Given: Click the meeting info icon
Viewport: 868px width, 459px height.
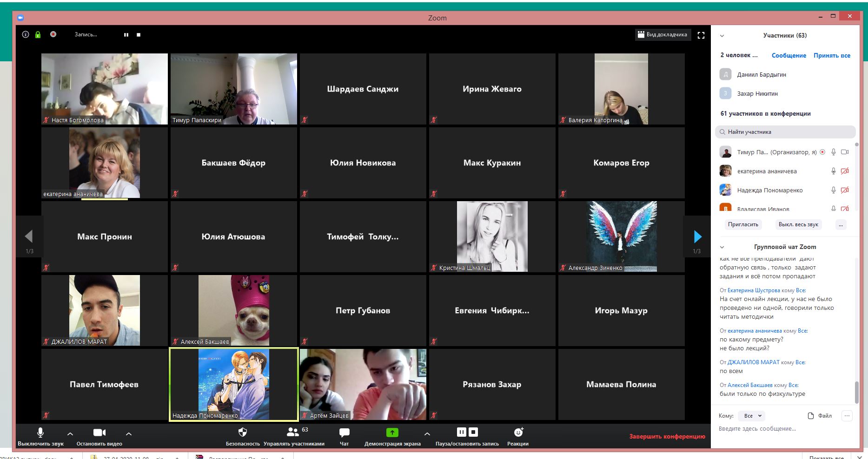Looking at the screenshot, I should click(26, 34).
